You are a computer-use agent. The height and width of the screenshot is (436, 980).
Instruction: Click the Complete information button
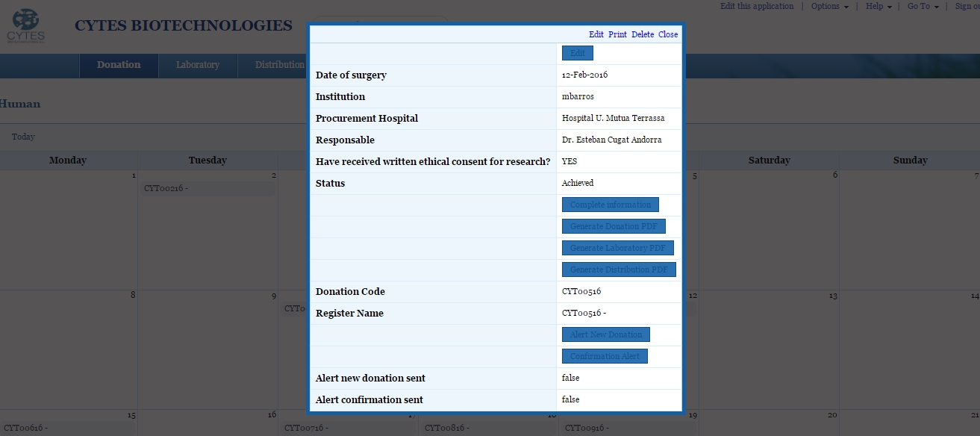coord(610,205)
